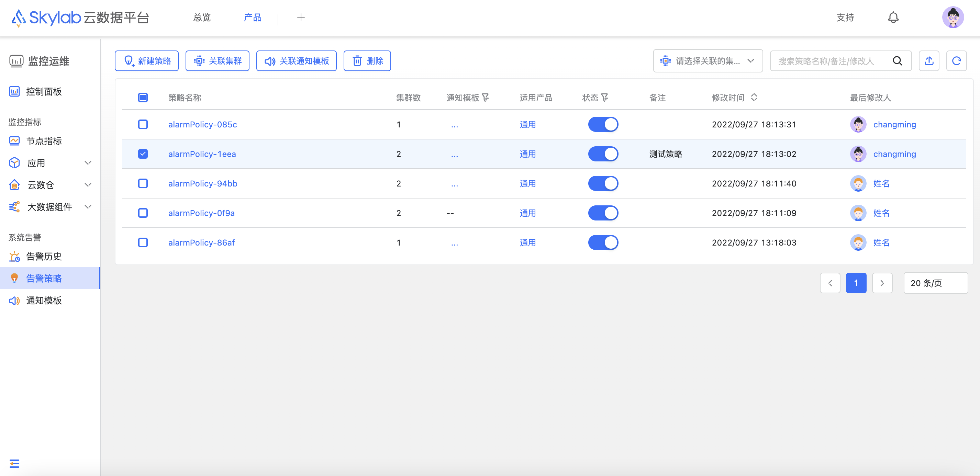Switch to the 总览 top tab
This screenshot has height=476, width=980.
202,18
